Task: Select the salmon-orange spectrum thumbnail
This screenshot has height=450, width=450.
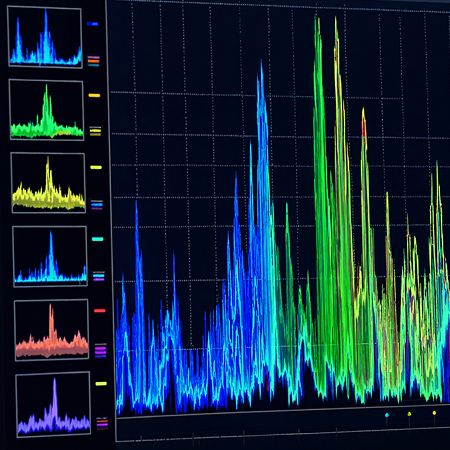Action: tap(52, 330)
